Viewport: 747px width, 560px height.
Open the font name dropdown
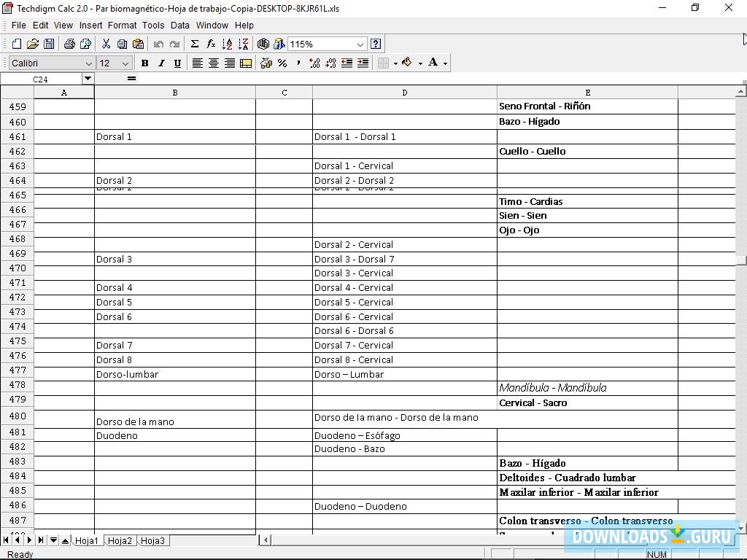(88, 63)
